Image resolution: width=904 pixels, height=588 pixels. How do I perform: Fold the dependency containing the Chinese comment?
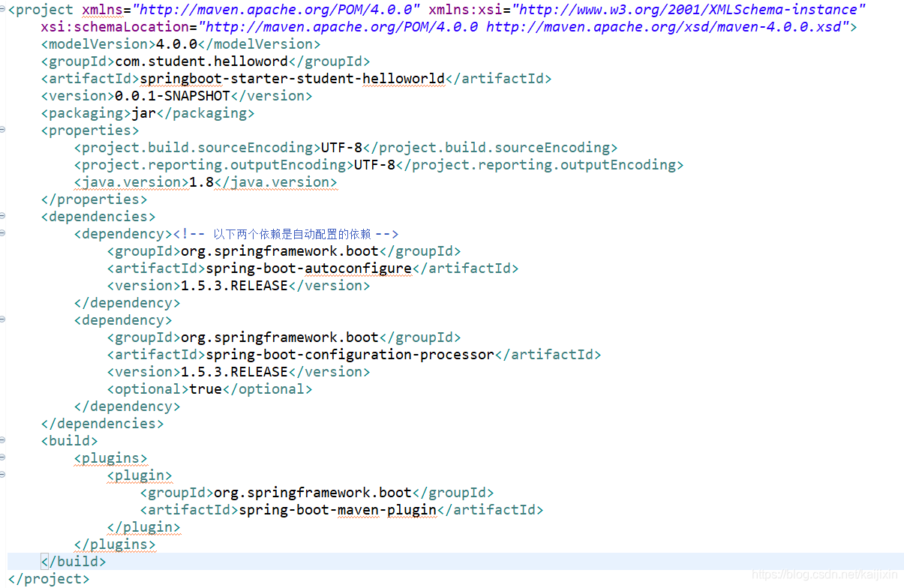(3, 234)
